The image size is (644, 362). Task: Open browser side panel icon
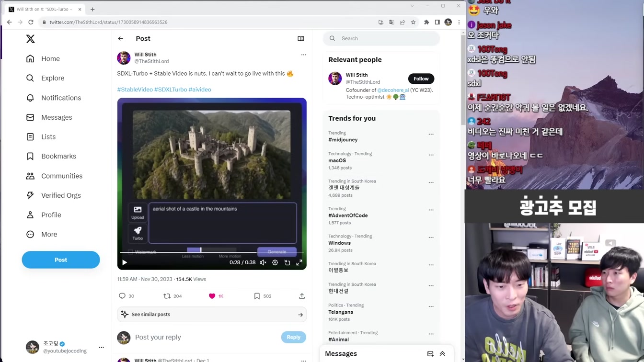[437, 22]
